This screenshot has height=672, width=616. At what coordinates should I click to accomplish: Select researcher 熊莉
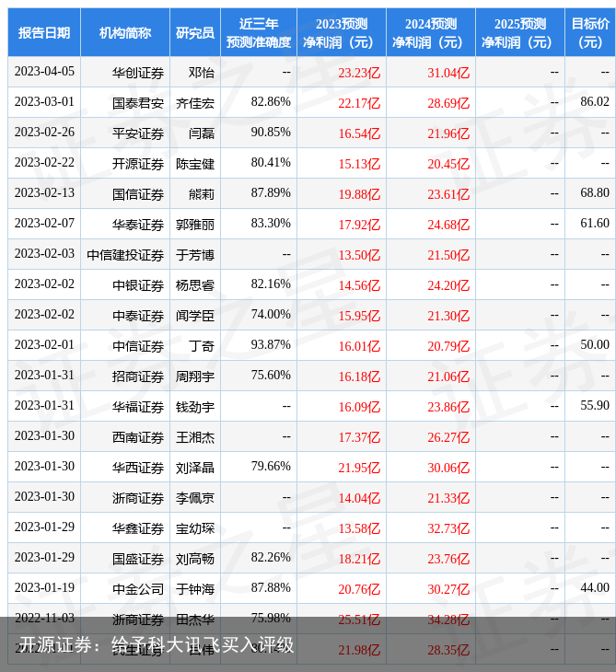201,194
